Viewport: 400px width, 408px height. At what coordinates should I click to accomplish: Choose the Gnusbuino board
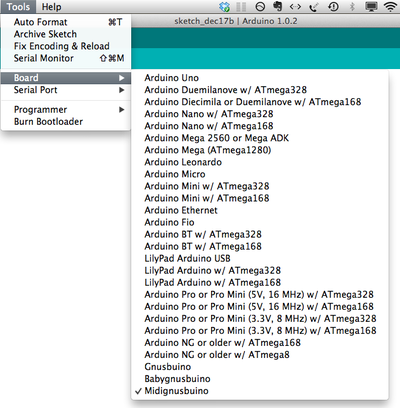click(260, 366)
